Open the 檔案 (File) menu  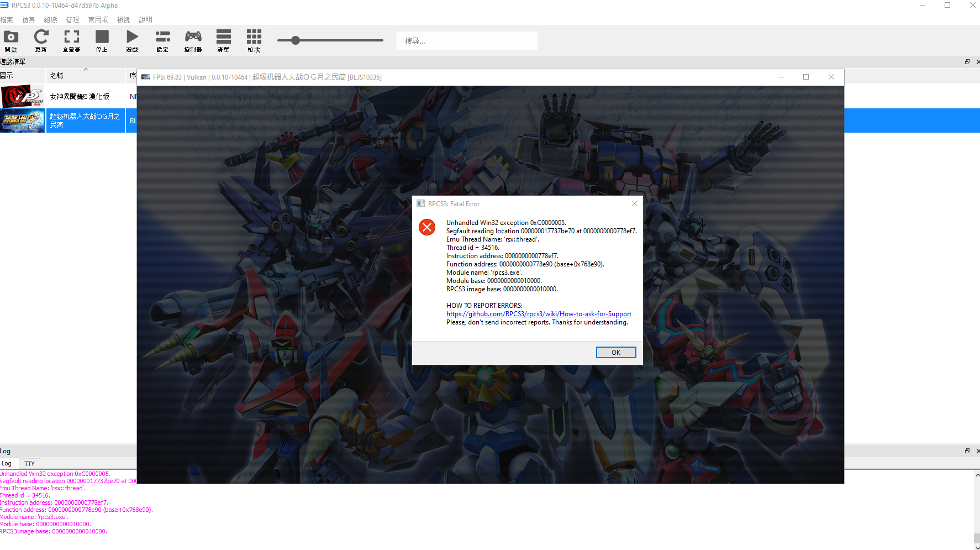7,20
